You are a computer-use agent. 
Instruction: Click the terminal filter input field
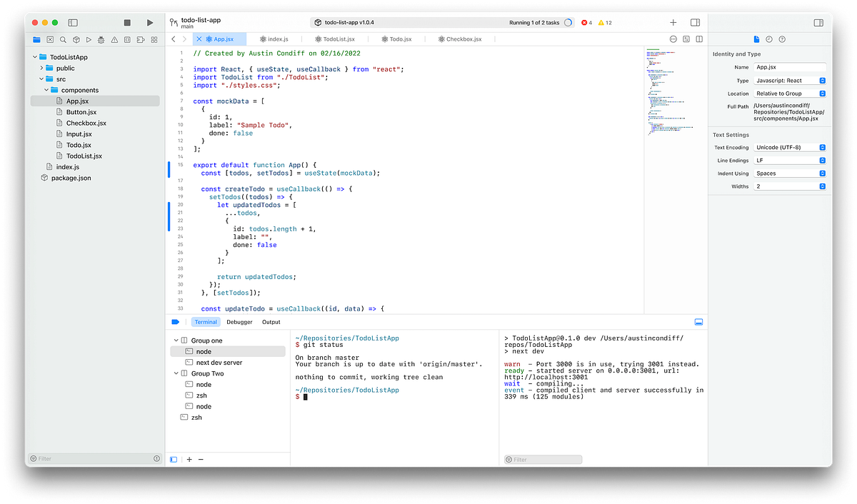click(x=542, y=459)
